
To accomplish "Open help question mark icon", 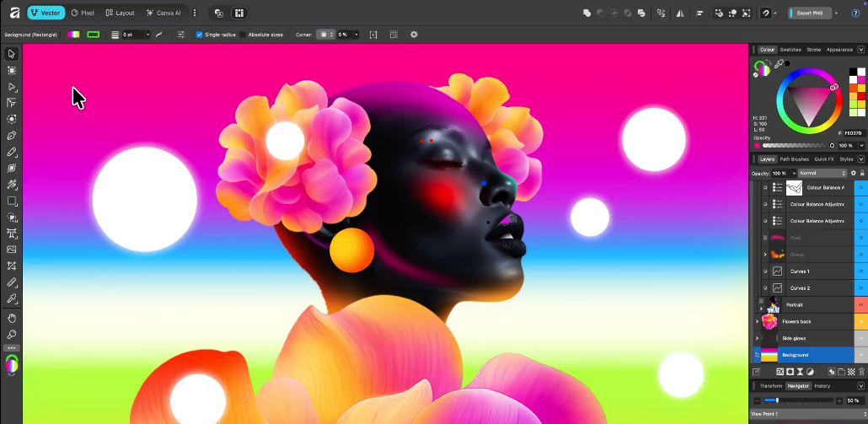I will pyautogui.click(x=856, y=13).
